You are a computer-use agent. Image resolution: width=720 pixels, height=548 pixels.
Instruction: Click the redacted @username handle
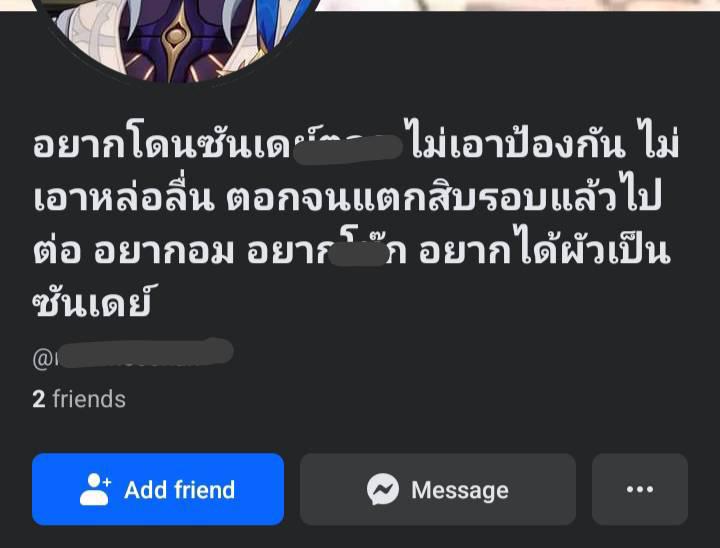(x=133, y=354)
